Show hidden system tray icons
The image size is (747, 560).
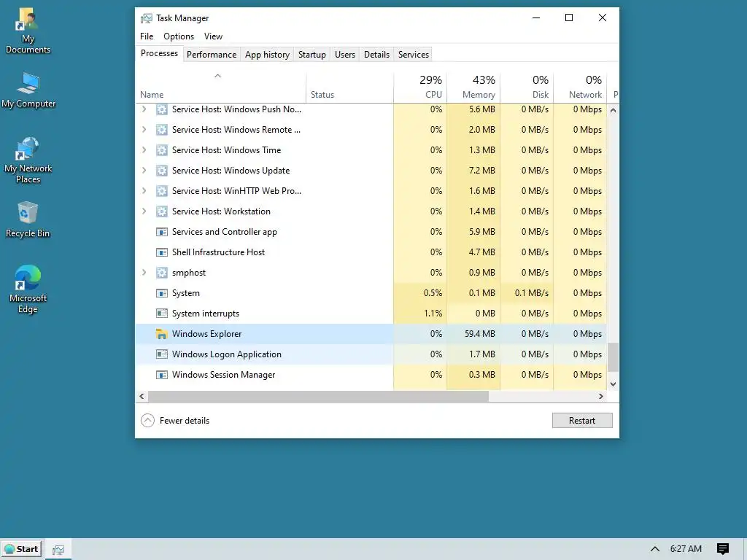click(655, 549)
